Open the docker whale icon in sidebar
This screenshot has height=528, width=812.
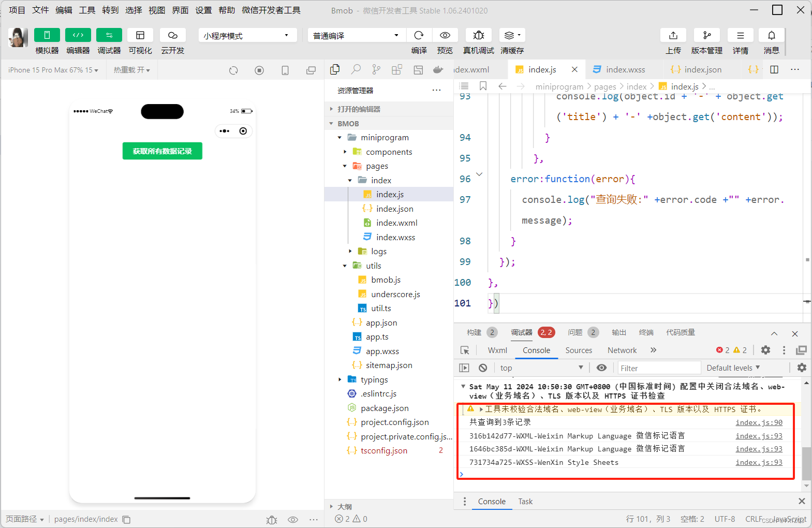point(438,69)
